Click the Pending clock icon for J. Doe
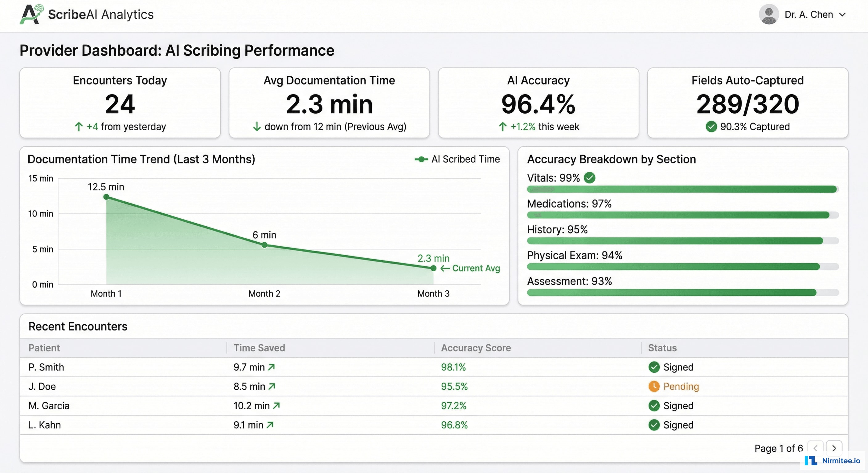 (654, 386)
